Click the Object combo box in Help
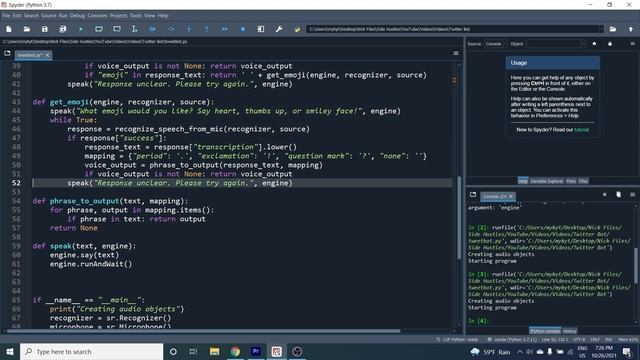640x360 pixels. (x=556, y=44)
